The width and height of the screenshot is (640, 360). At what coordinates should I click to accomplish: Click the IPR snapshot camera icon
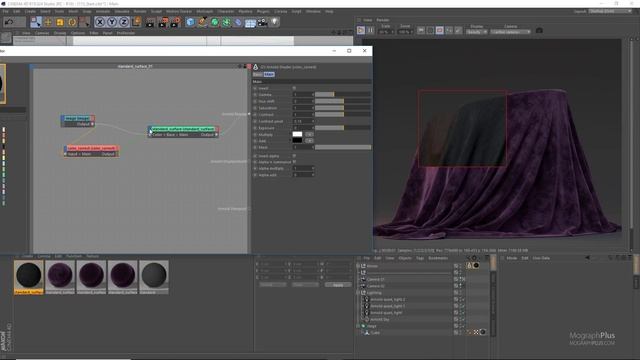click(x=539, y=31)
